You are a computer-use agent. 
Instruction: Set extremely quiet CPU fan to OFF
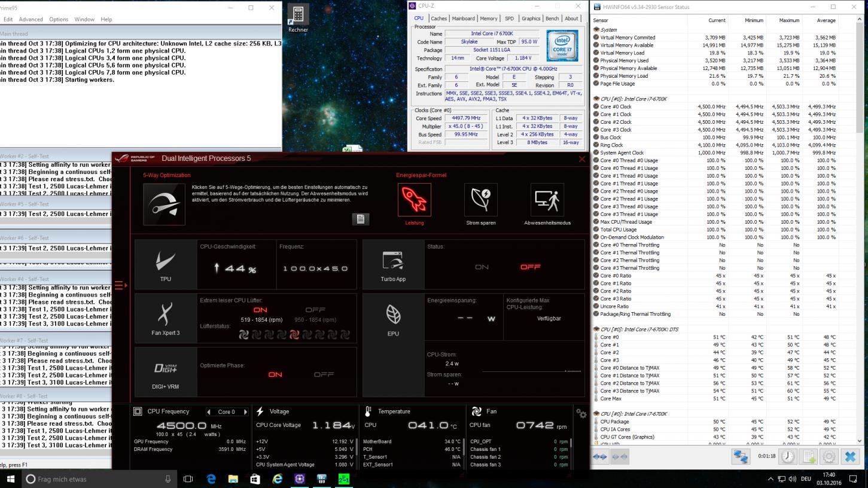pyautogui.click(x=315, y=310)
